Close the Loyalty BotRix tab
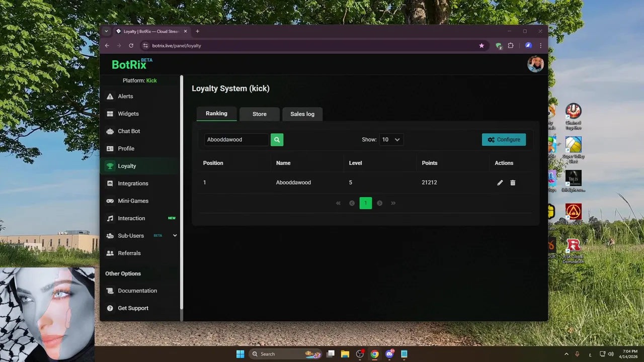 click(185, 31)
